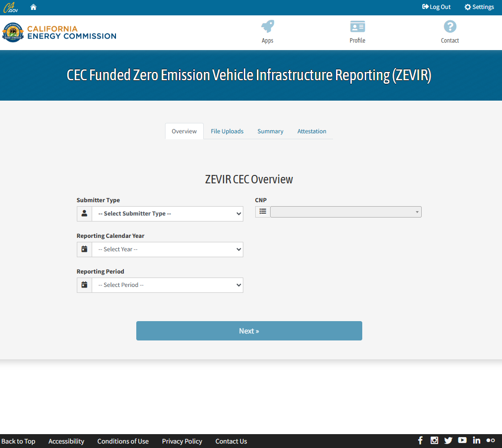Open the CA.gov logo link
The width and height of the screenshot is (502, 448).
pyautogui.click(x=10, y=7)
